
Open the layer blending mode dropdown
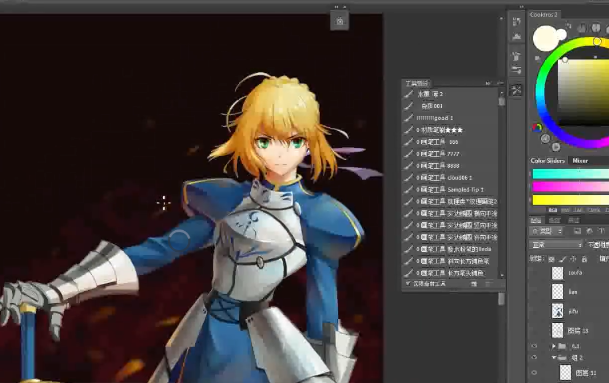tap(556, 245)
